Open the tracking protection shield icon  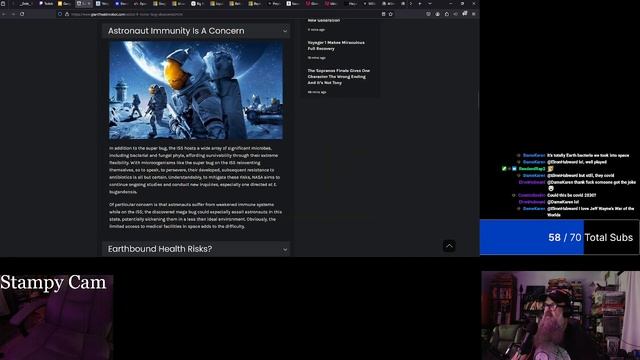coord(60,14)
